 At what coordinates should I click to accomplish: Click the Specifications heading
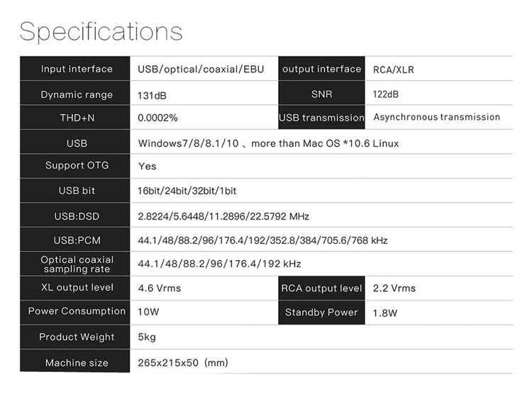[101, 31]
